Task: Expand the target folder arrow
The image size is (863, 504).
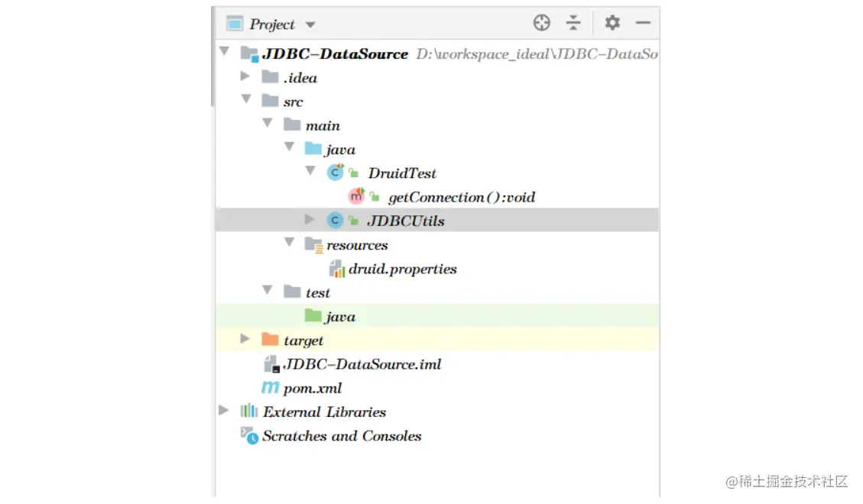Action: click(x=245, y=338)
